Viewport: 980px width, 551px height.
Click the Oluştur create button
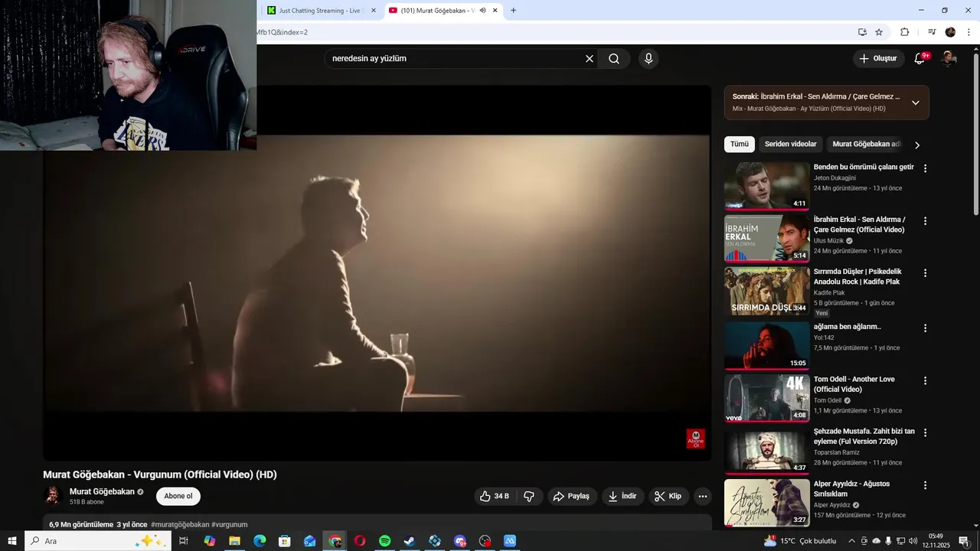point(877,59)
